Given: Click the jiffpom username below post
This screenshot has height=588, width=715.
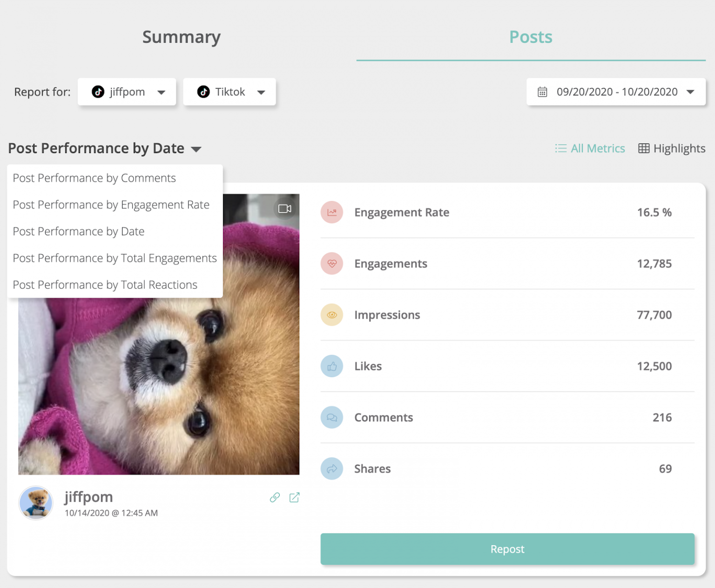Looking at the screenshot, I should (x=88, y=497).
